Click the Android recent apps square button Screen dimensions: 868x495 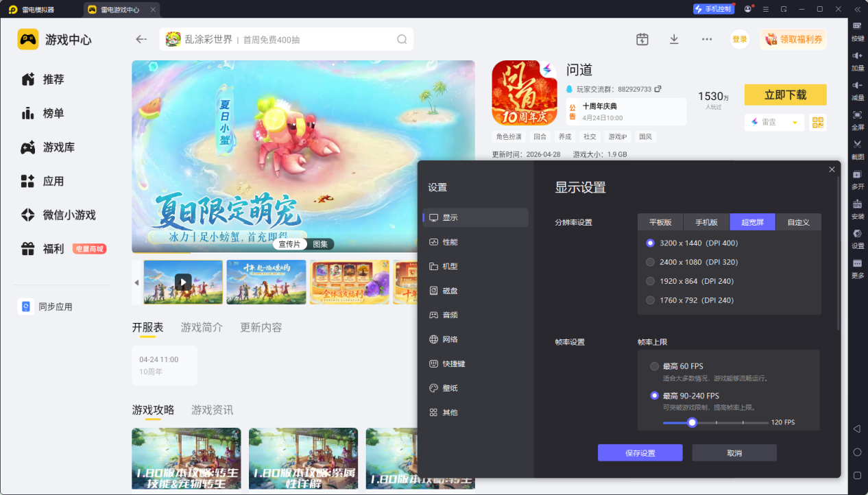[x=857, y=475]
